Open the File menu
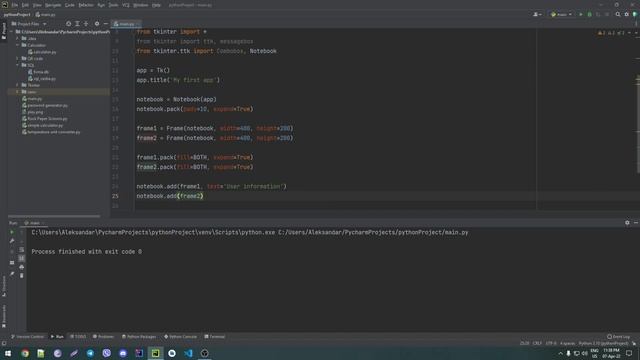640x360 pixels. (15, 5)
